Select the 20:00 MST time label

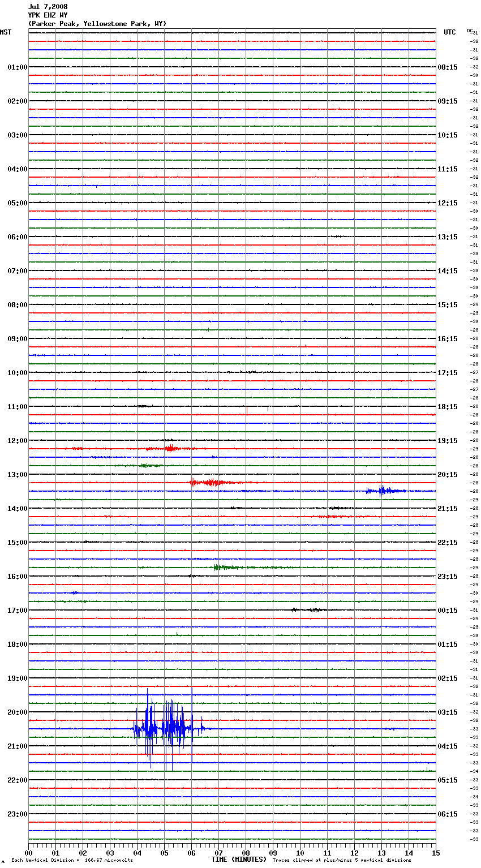click(18, 712)
